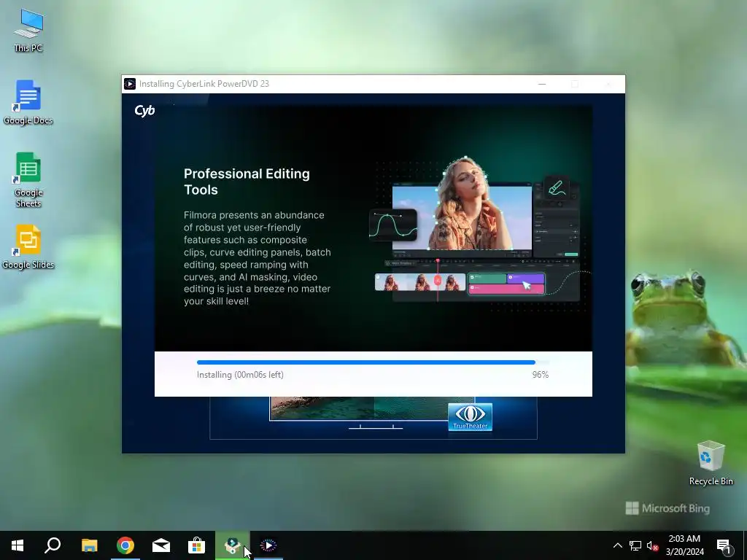
Task: Open the Google Docs shortcut
Action: click(28, 102)
